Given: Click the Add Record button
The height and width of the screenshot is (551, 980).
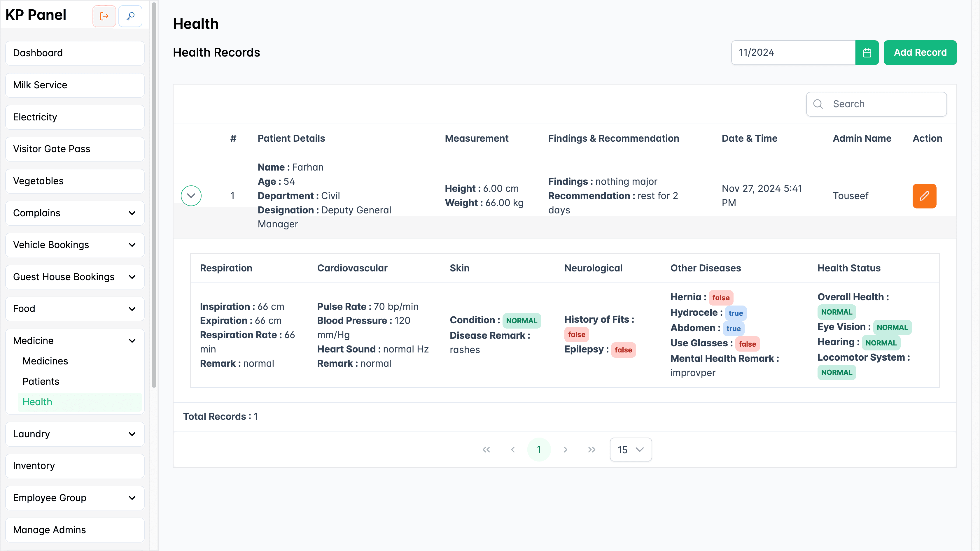Looking at the screenshot, I should click(x=920, y=52).
